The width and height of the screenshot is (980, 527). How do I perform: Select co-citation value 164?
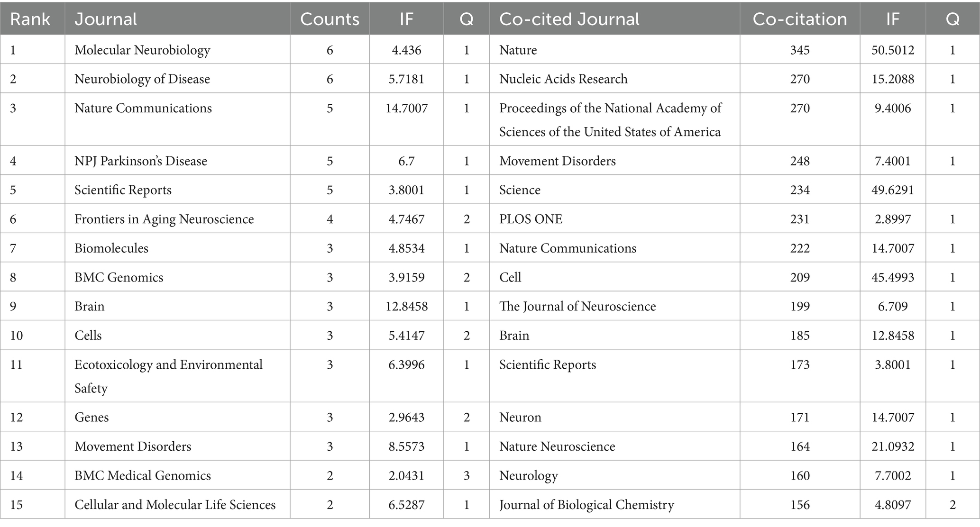point(800,446)
